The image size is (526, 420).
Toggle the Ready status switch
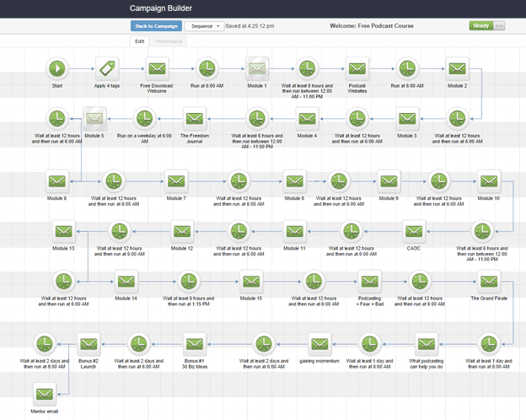coord(487,26)
